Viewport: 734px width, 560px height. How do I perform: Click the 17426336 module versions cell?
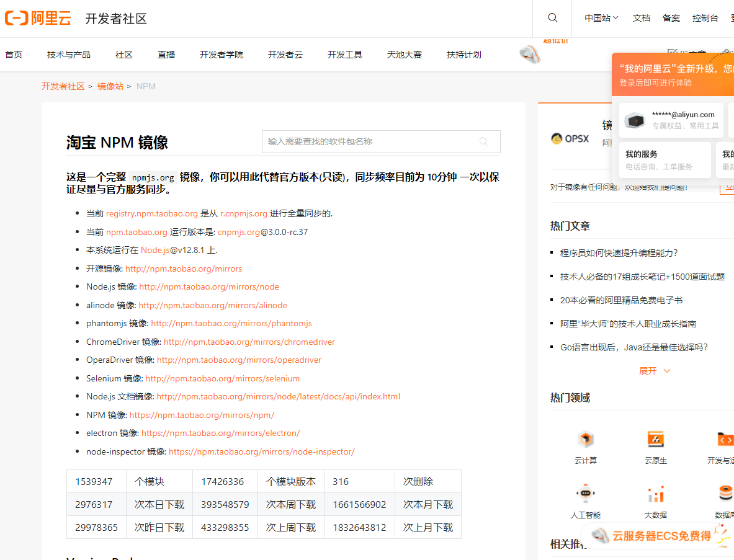click(x=225, y=481)
